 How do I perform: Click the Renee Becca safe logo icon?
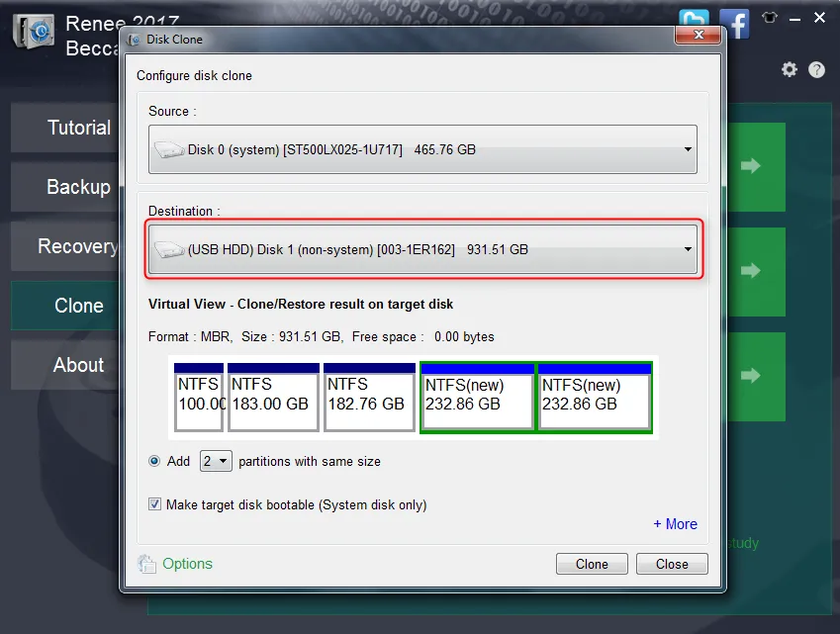[x=34, y=31]
